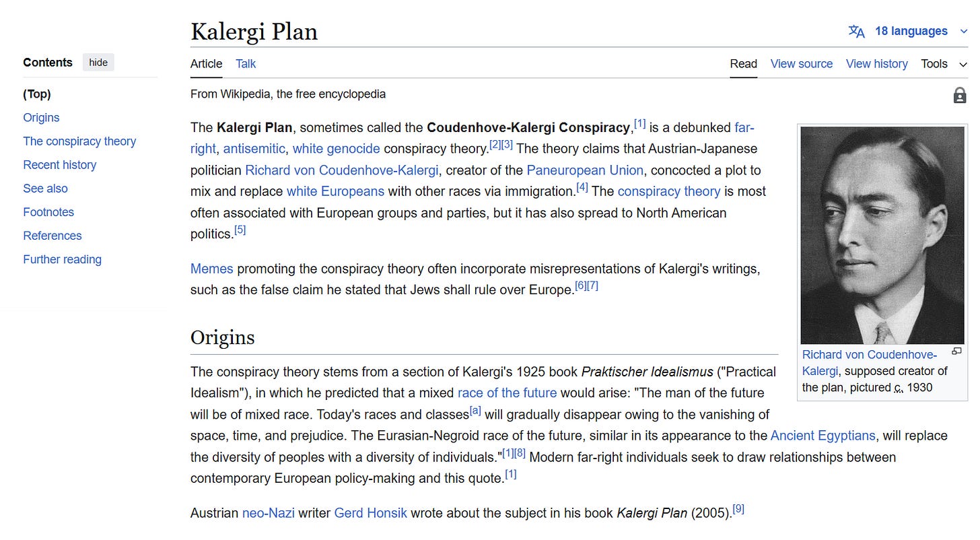The height and width of the screenshot is (540, 980).
Task: Open the race of the future link
Action: click(x=507, y=393)
